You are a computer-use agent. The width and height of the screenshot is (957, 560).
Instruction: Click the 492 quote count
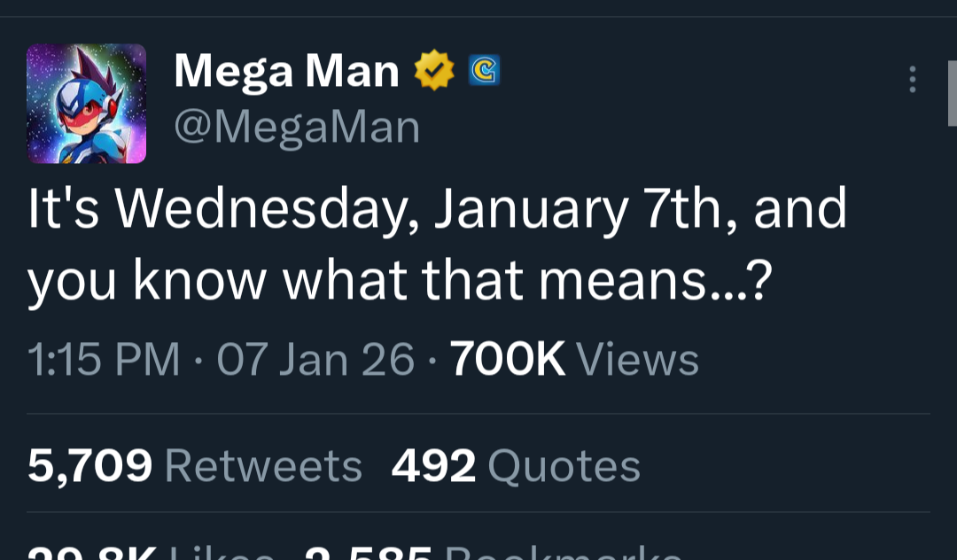(x=433, y=466)
